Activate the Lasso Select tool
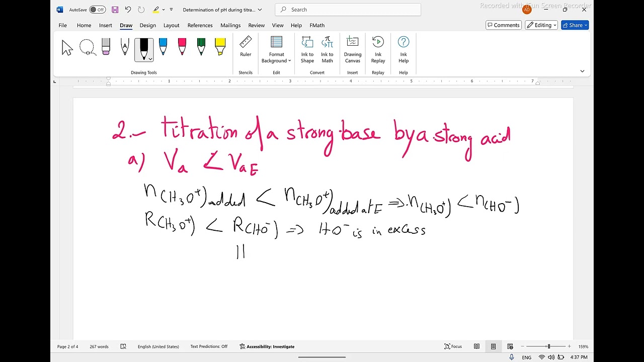 pos(87,48)
